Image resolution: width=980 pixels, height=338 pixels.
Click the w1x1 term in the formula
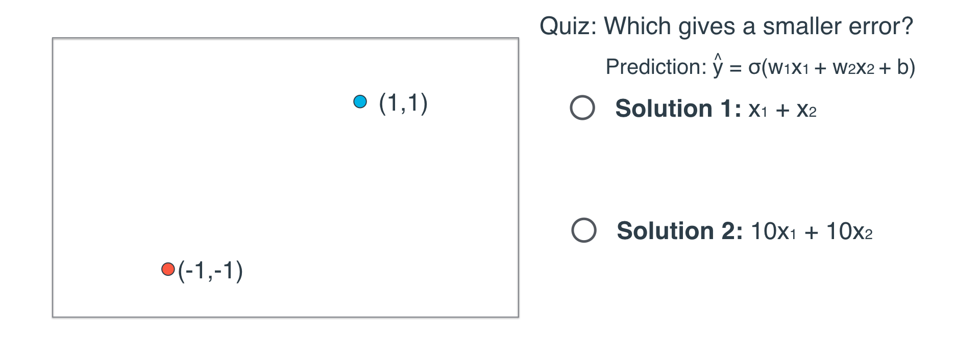[x=788, y=68]
